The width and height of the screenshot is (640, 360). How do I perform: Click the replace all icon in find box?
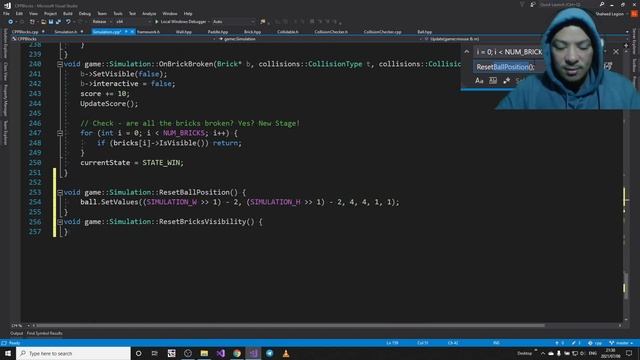[608, 67]
